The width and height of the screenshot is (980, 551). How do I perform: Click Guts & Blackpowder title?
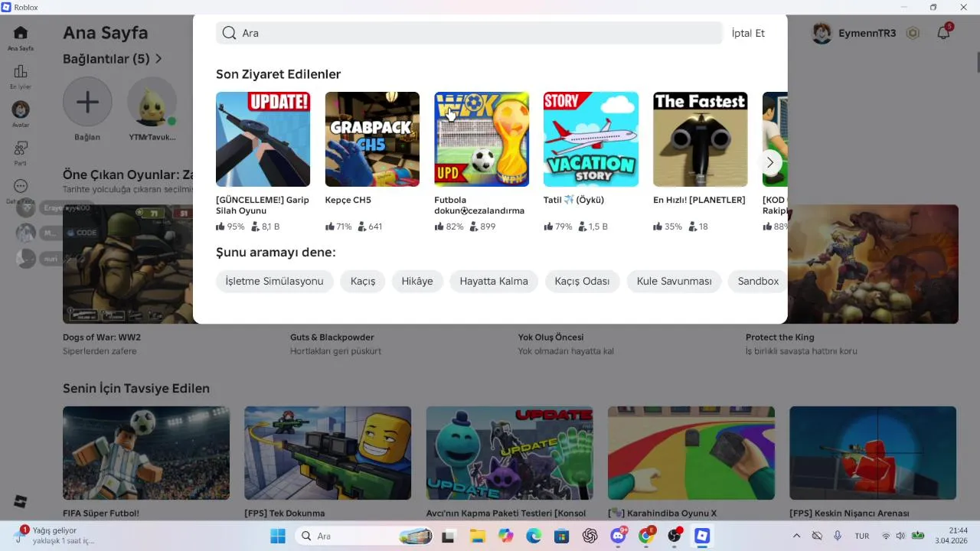coord(332,337)
